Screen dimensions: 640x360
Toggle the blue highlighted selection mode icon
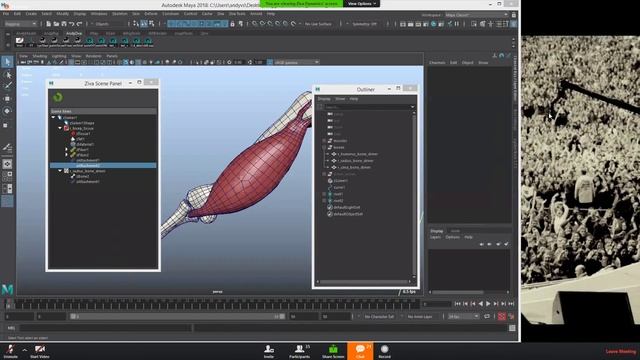[144, 24]
